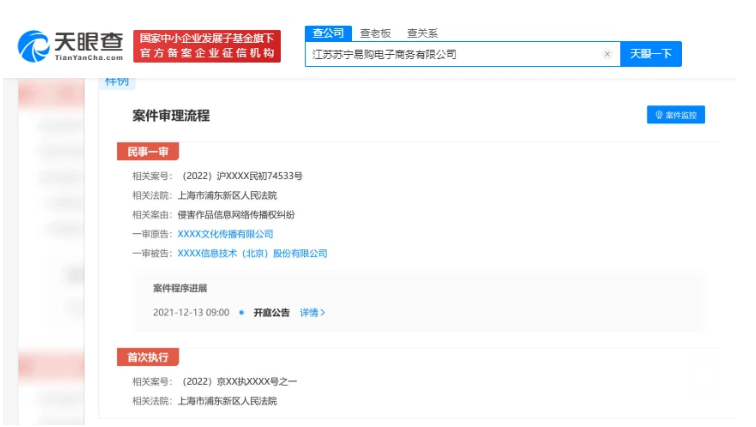This screenshot has width=756, height=427.
Task: Click the 民事一审 stage tag
Action: click(147, 152)
